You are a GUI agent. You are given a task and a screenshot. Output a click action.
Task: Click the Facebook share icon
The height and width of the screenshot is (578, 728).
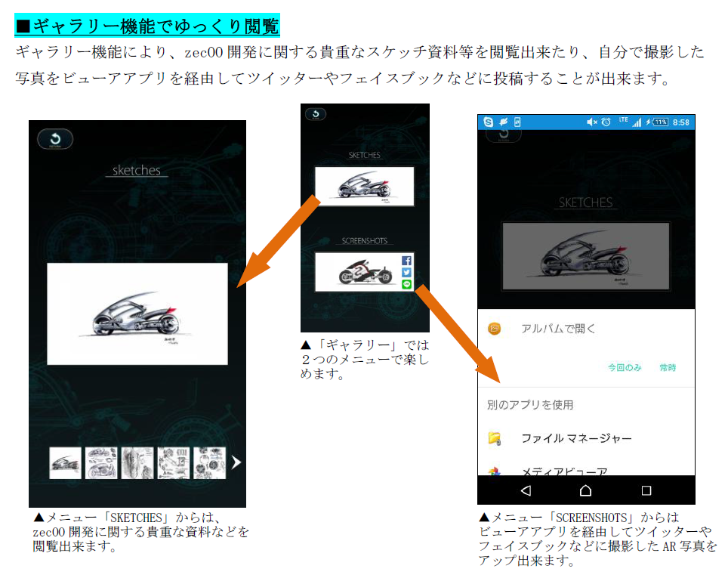[407, 261]
